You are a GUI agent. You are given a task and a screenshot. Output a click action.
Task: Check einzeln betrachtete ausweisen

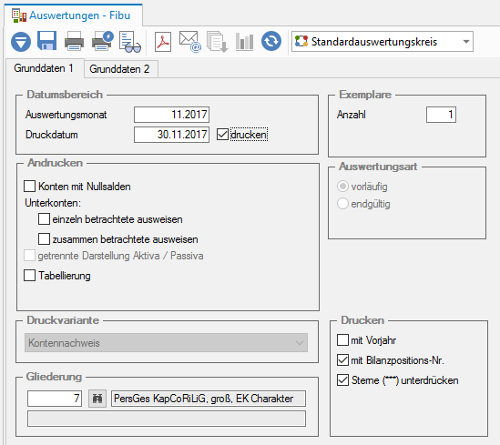pyautogui.click(x=44, y=219)
